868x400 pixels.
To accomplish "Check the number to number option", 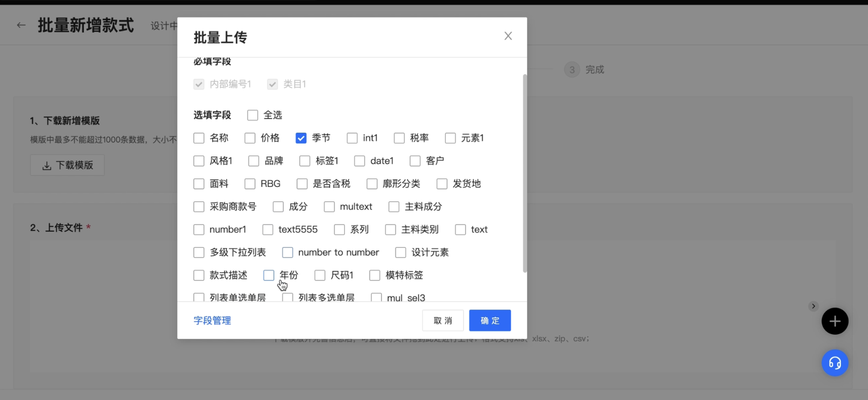I will 287,252.
